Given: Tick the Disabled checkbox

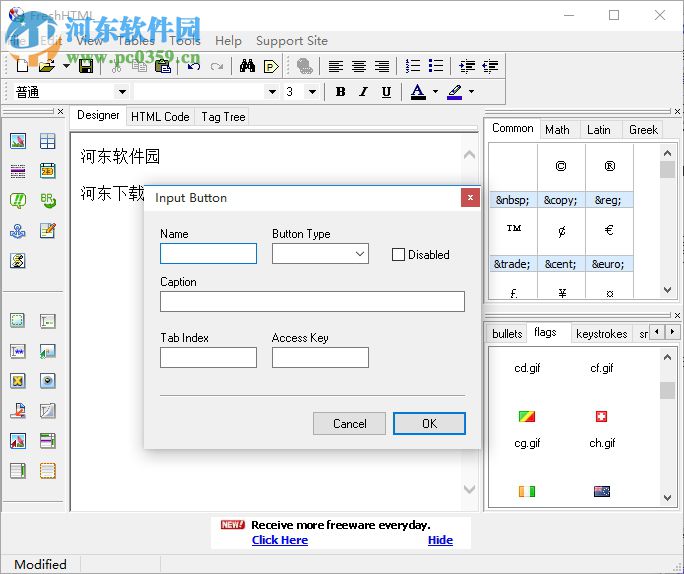Looking at the screenshot, I should pos(398,255).
